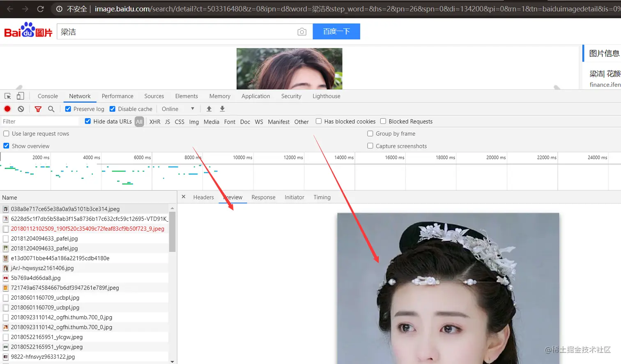Toggle the network filter funnel icon
The height and width of the screenshot is (364, 621).
(x=38, y=109)
